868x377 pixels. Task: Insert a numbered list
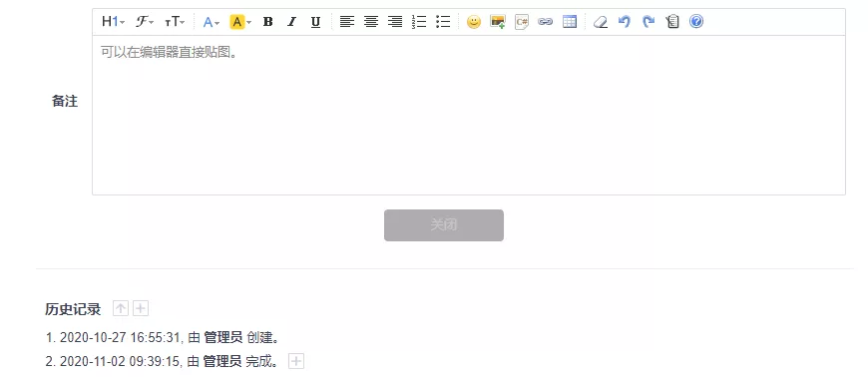(419, 22)
